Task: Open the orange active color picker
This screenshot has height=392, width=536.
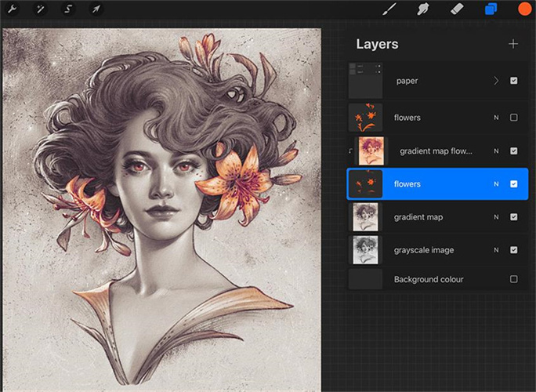Action: pyautogui.click(x=525, y=9)
